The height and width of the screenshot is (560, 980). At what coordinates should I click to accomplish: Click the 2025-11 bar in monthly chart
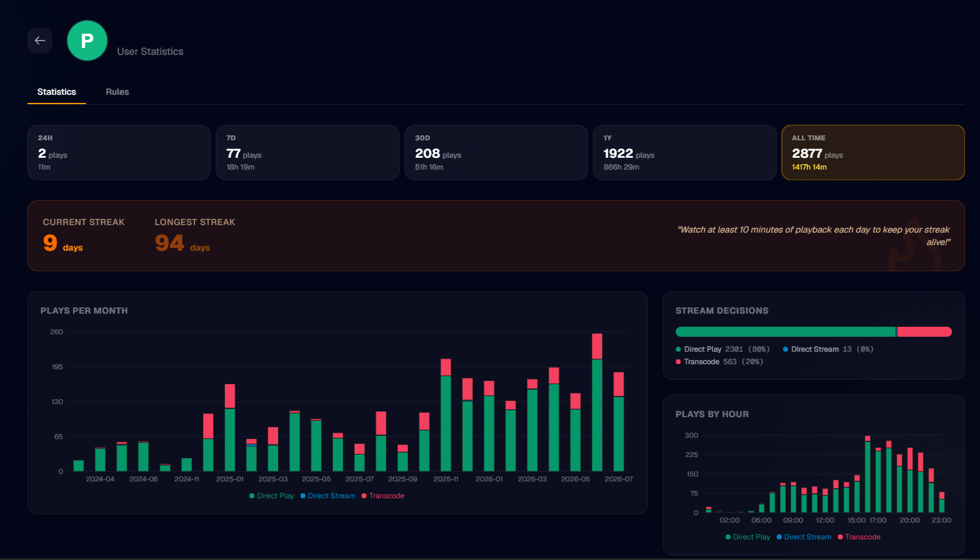(x=446, y=415)
